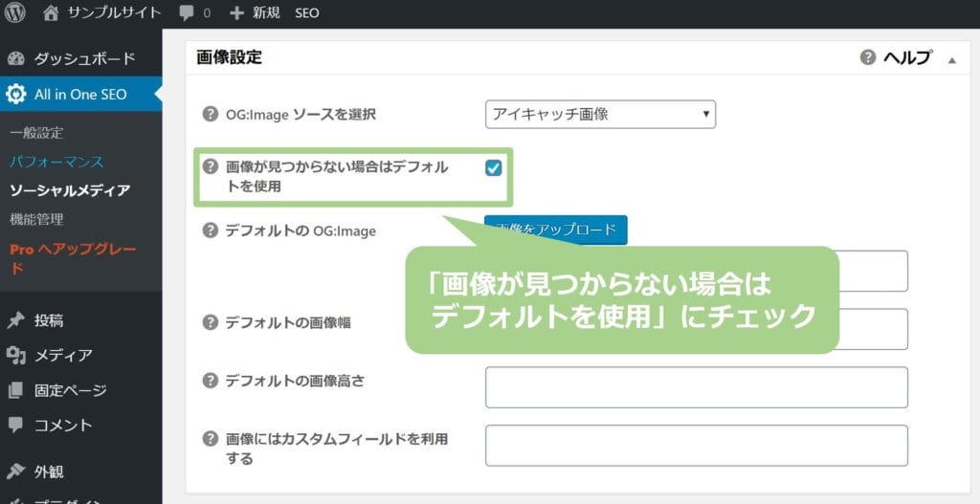Click the comment count 0 in admin bar
This screenshot has height=504, width=980.
207,13
